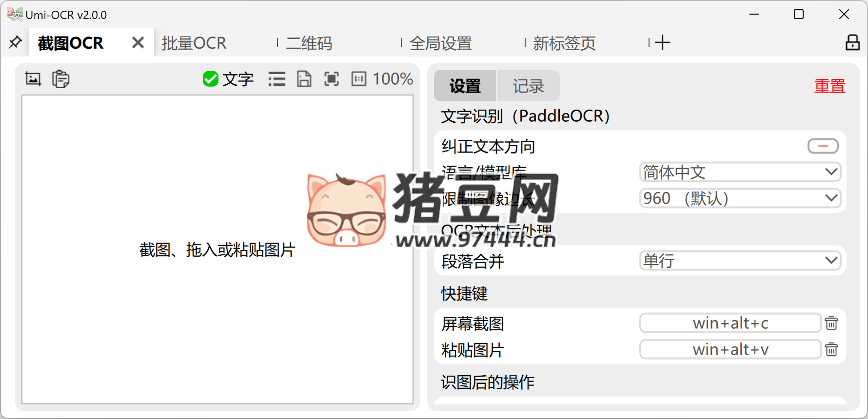
Task: Open the 简体中文 language dropdown
Action: pyautogui.click(x=740, y=172)
